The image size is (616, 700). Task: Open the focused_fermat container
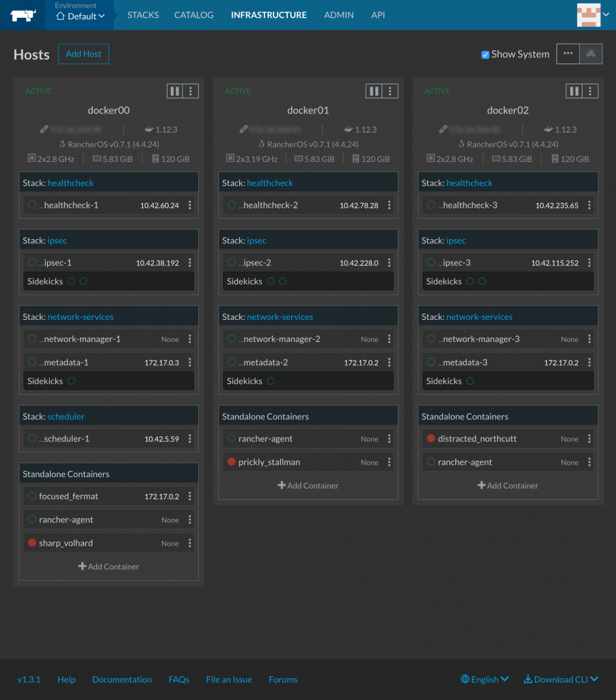click(x=68, y=496)
